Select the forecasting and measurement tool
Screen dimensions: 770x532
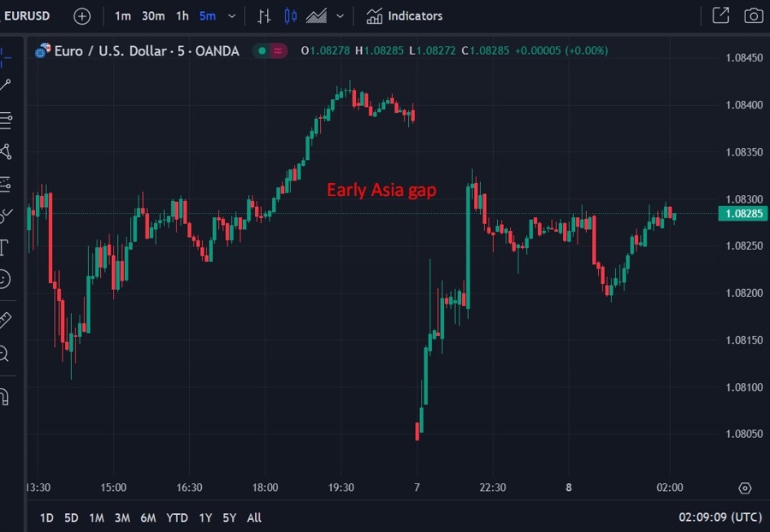tap(5, 184)
